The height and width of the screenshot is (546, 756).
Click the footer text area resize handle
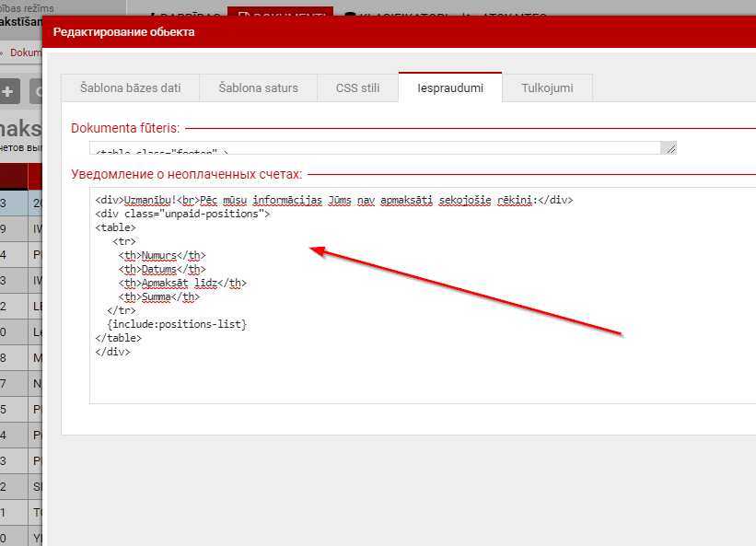click(x=669, y=147)
